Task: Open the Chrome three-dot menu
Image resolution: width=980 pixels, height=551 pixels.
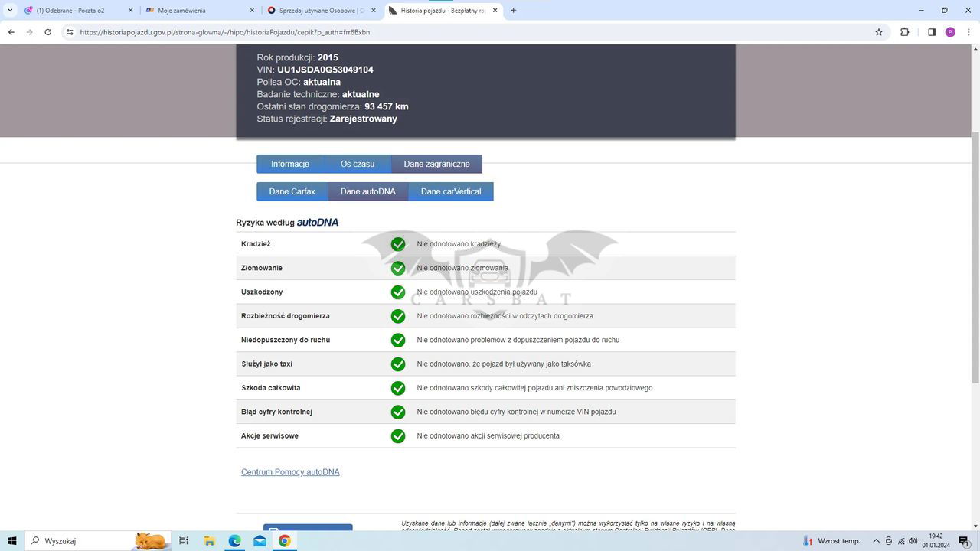Action: (x=969, y=32)
